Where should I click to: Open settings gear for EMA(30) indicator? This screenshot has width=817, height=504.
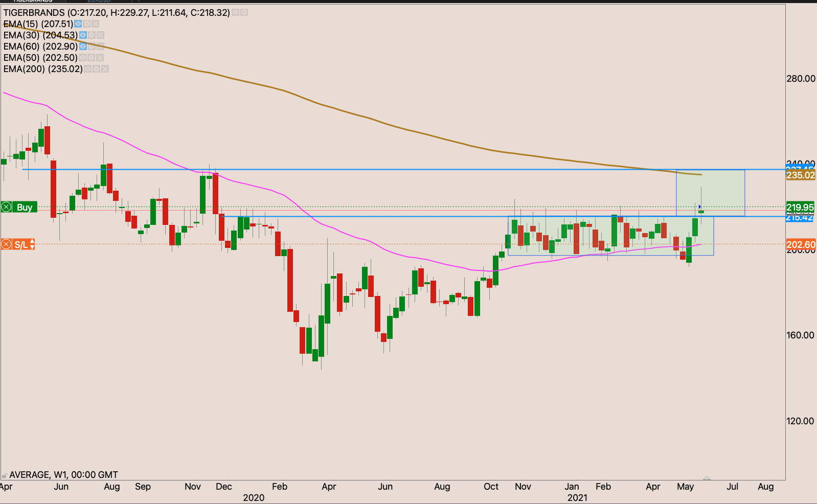[92, 35]
